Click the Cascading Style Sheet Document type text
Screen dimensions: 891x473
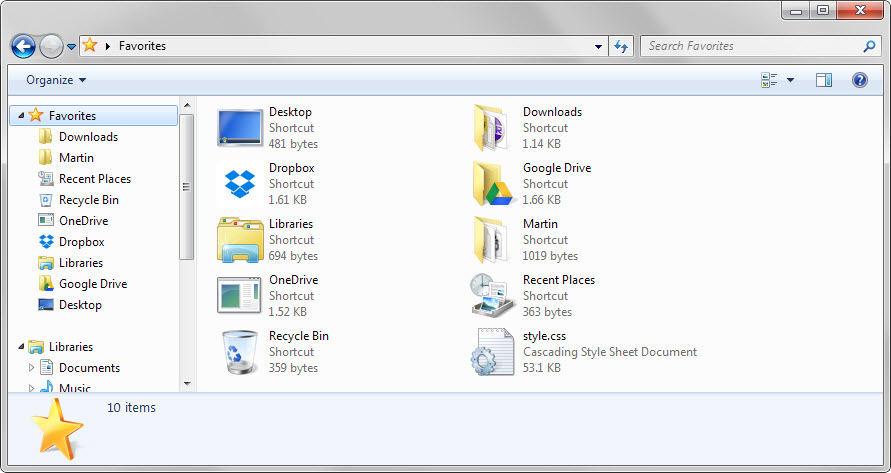[610, 352]
